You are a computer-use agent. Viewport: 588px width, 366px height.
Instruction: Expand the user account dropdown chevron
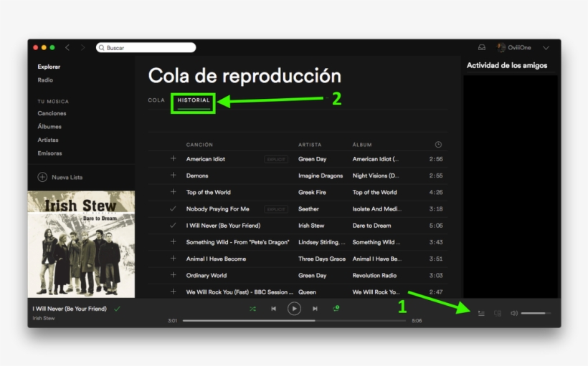coord(546,48)
